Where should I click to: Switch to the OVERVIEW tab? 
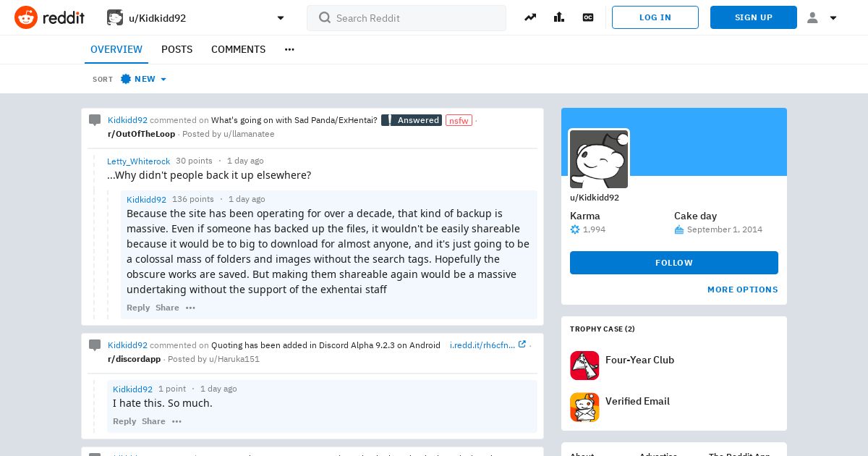coord(116,49)
